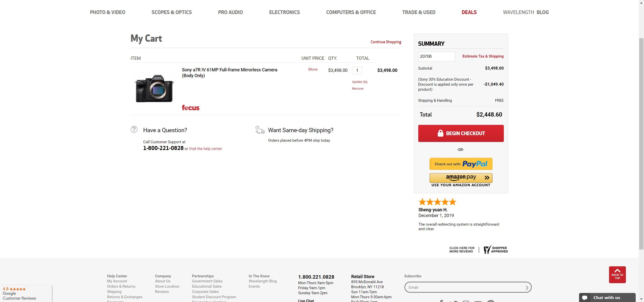
Task: Edit the quantity field for the camera
Action: pos(357,71)
